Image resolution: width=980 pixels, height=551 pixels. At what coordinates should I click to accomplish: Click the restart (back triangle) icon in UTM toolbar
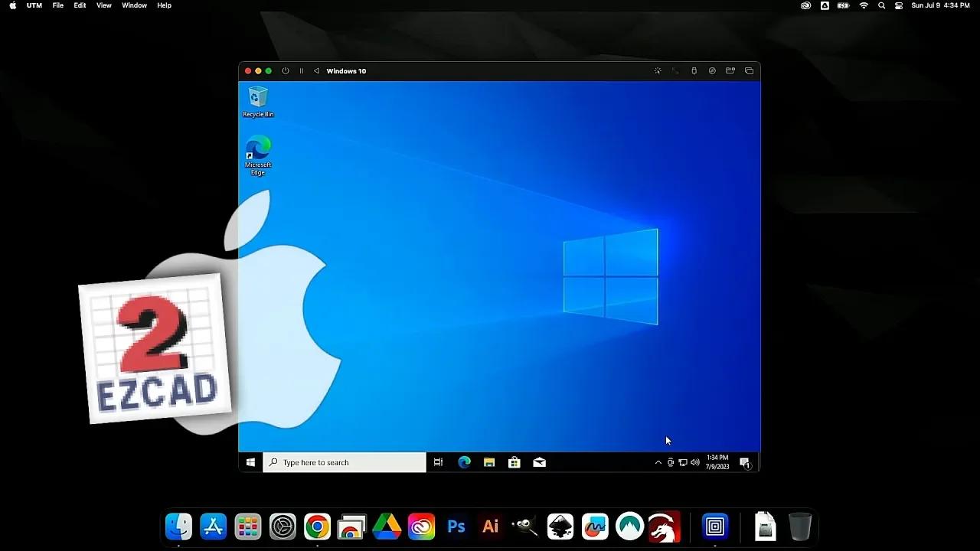coord(316,71)
